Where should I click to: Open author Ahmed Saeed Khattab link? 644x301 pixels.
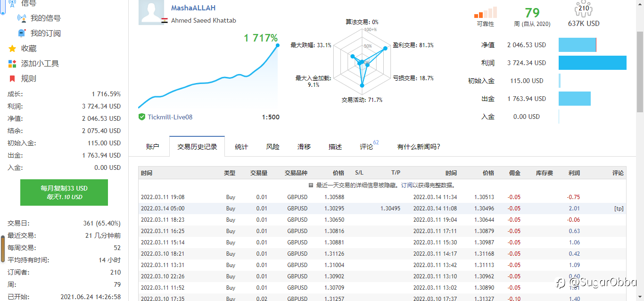pyautogui.click(x=204, y=20)
